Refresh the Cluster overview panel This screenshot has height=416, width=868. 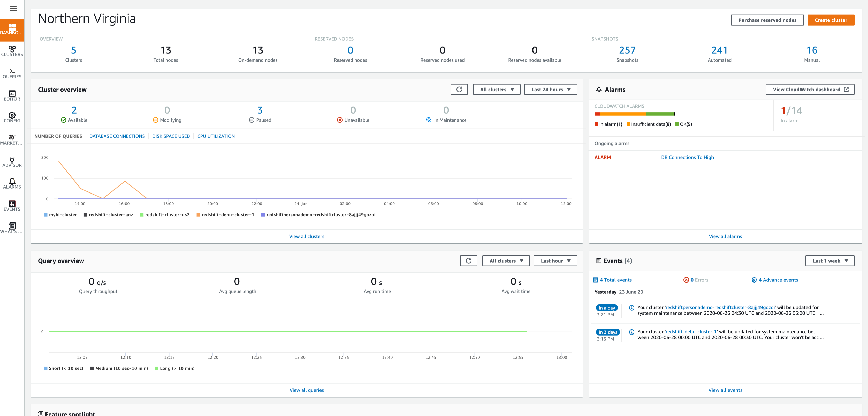pos(459,89)
